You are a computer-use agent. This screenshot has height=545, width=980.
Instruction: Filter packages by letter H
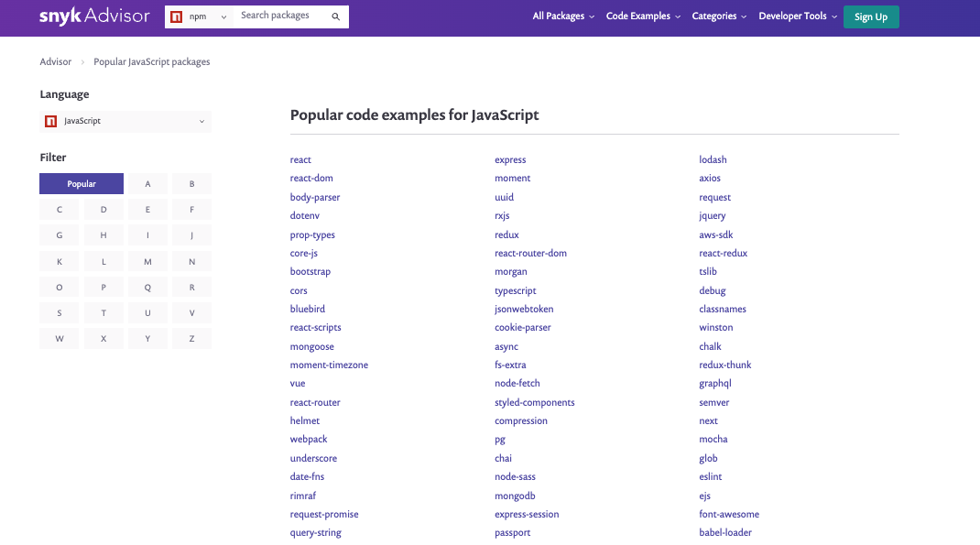click(103, 235)
